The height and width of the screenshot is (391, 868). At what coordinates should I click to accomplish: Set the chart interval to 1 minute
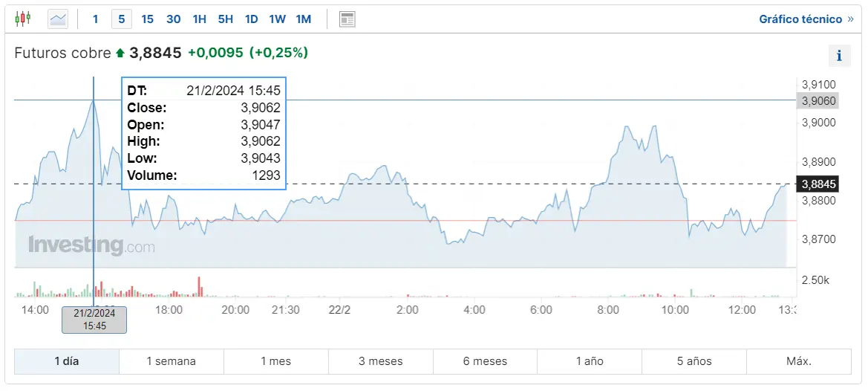coord(95,19)
